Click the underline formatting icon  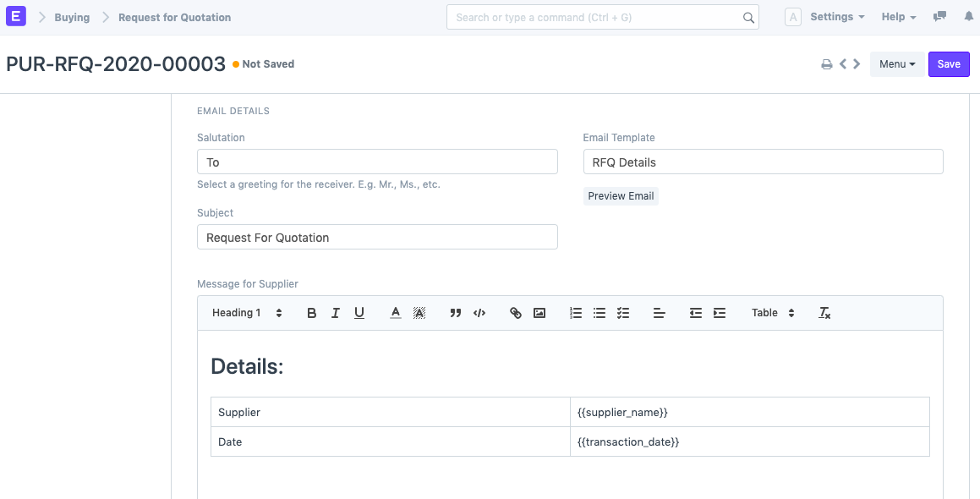359,313
